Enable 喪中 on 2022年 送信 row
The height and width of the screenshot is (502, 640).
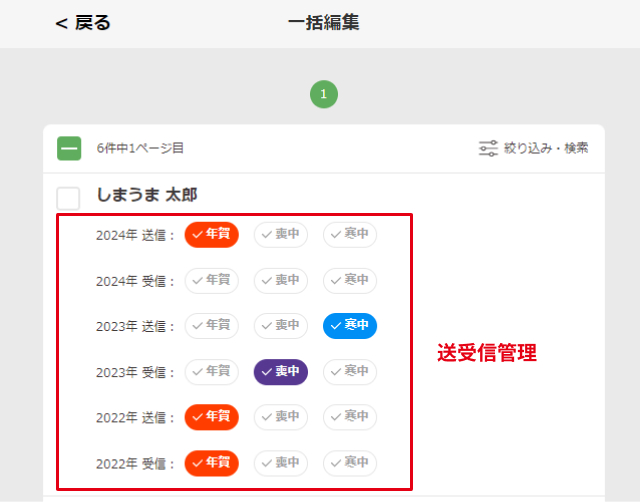pyautogui.click(x=281, y=417)
